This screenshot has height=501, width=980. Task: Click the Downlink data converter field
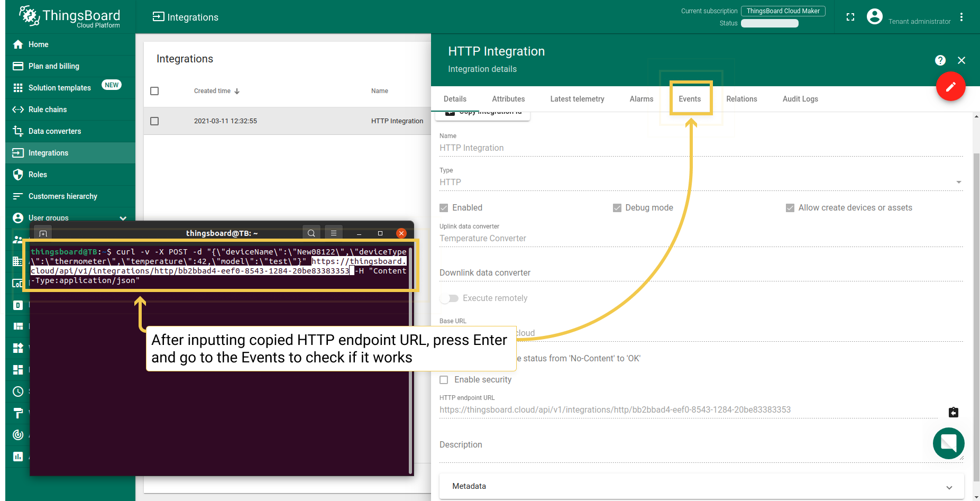(x=701, y=273)
